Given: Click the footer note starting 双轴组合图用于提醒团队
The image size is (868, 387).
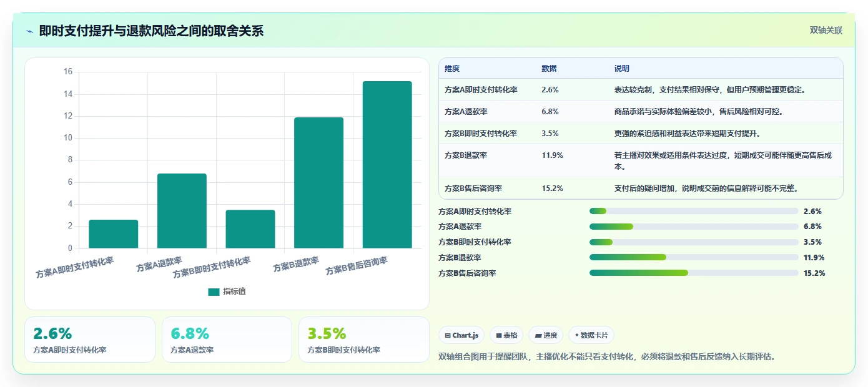Looking at the screenshot, I should coord(608,357).
